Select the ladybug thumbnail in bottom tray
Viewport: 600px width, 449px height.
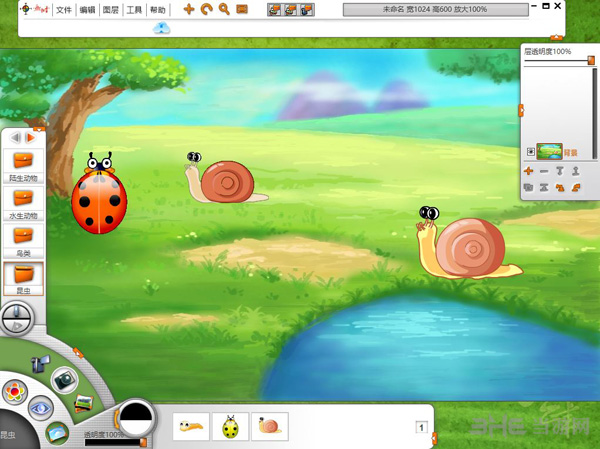pos(231,427)
